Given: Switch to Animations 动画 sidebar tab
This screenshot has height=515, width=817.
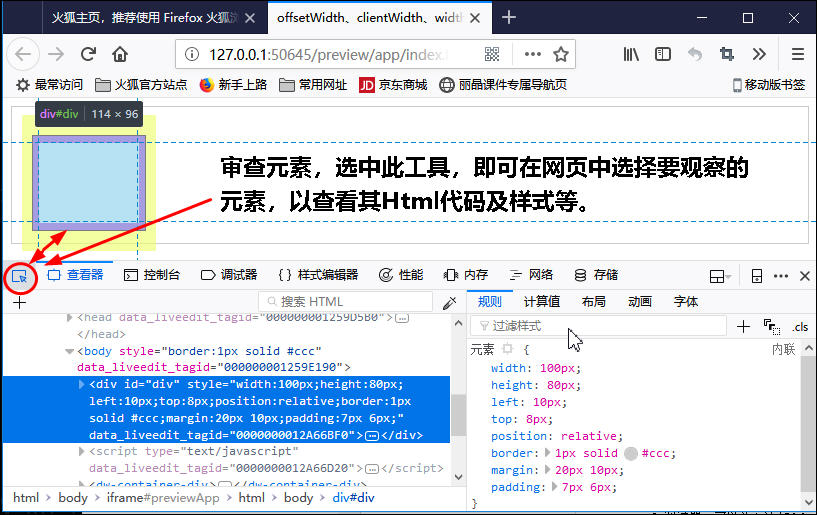Looking at the screenshot, I should (640, 301).
